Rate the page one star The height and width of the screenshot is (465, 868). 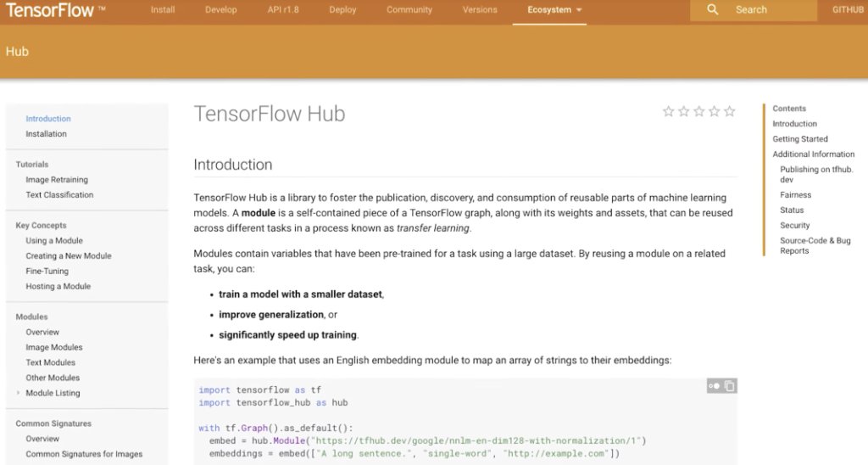point(668,111)
